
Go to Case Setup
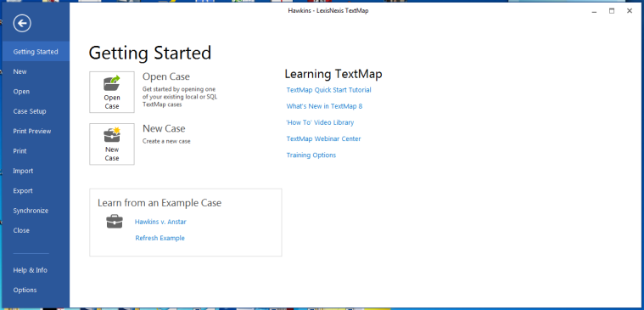[x=30, y=111]
